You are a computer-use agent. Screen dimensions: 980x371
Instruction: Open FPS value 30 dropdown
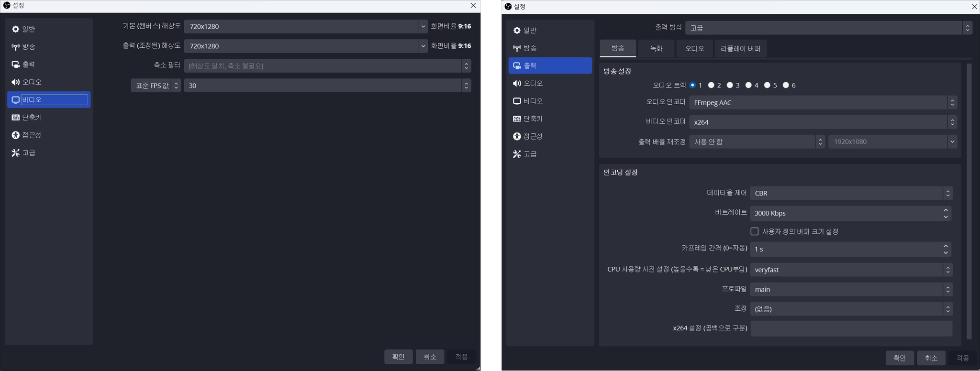point(328,86)
